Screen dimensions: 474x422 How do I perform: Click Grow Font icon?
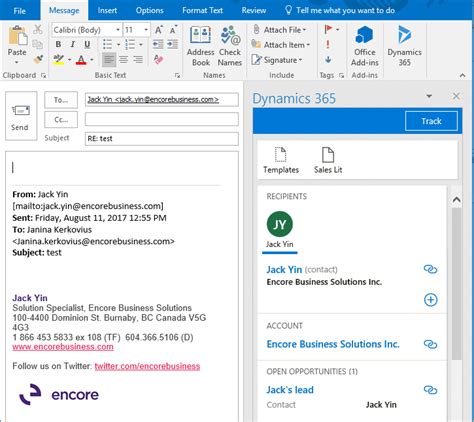pos(159,30)
